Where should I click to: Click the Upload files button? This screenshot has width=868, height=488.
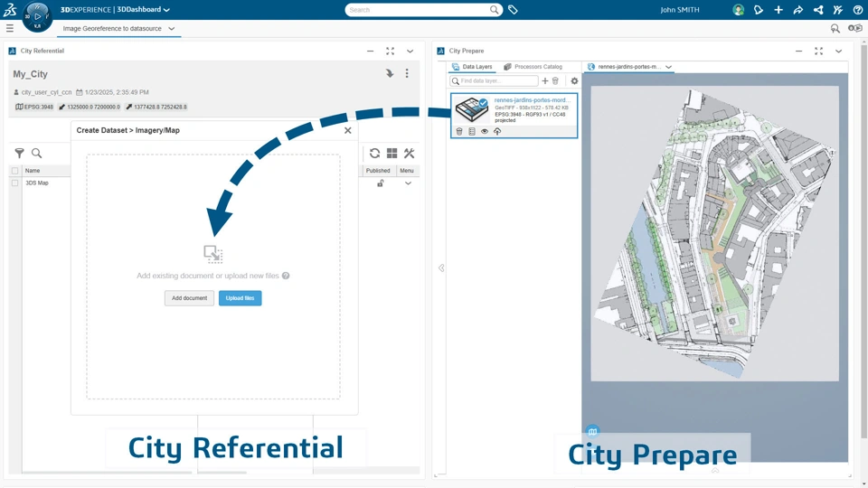[x=241, y=298]
